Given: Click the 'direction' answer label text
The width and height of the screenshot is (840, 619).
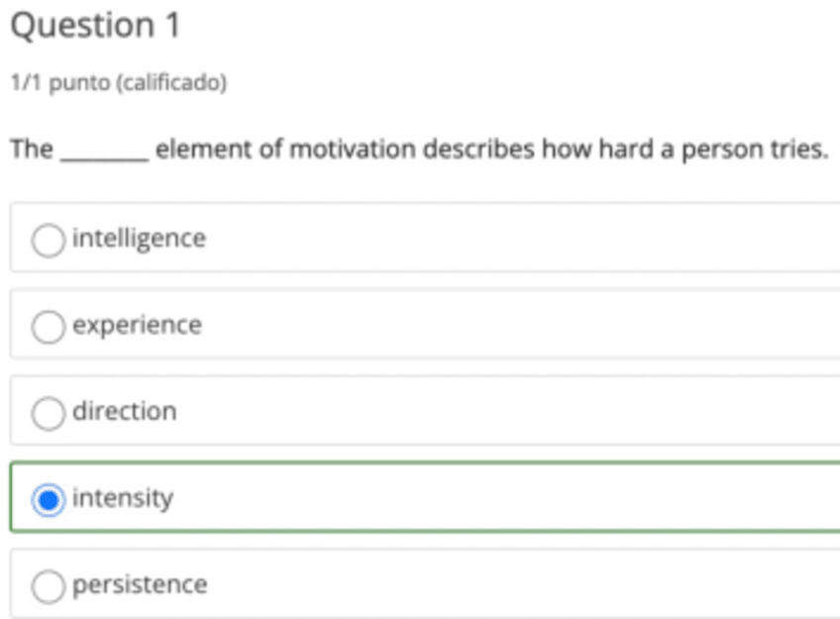Looking at the screenshot, I should click(x=125, y=411).
